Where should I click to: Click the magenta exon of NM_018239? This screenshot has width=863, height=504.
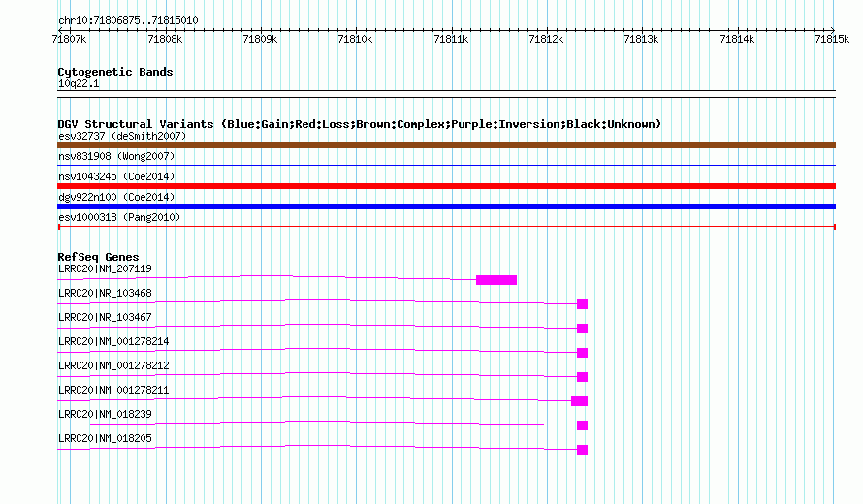click(x=583, y=425)
